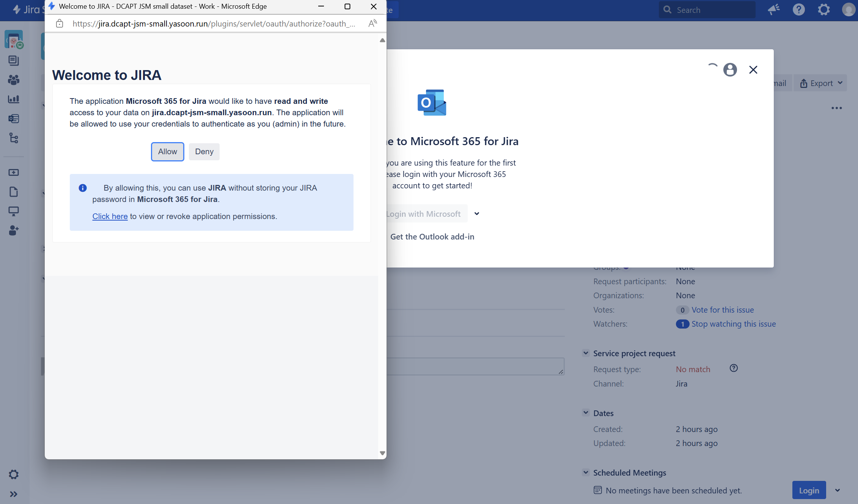
Task: Click the Search field in Jira header
Action: pyautogui.click(x=707, y=10)
